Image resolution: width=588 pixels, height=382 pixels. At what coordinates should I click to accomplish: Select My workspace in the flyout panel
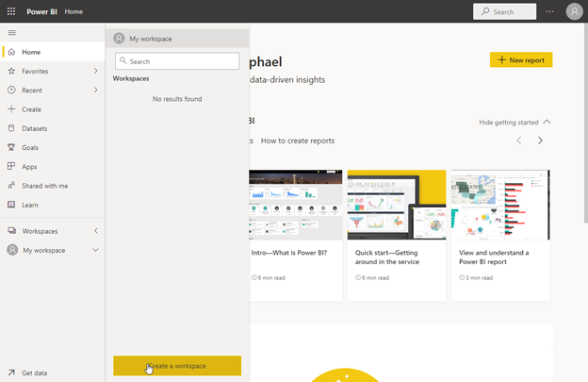[x=177, y=39]
